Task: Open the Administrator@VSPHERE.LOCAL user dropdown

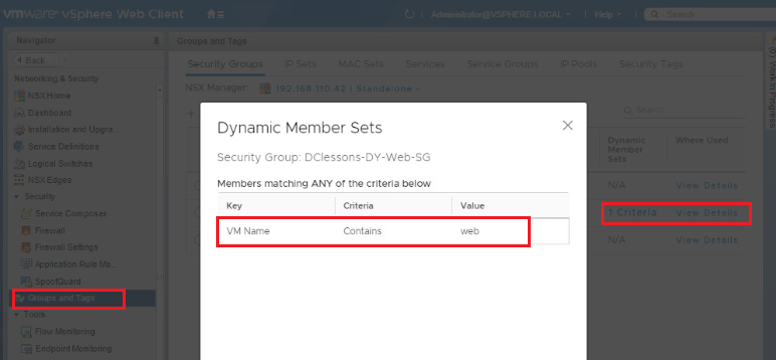Action: tap(501, 14)
